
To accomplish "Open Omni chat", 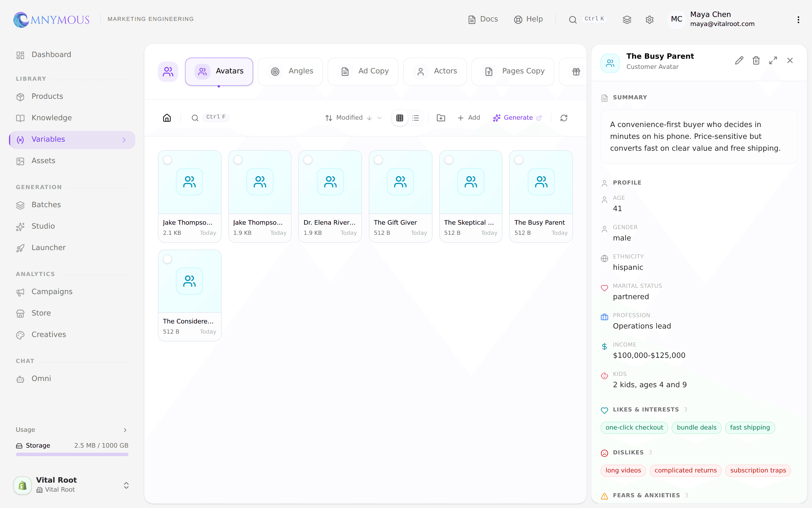I will 72,379.
